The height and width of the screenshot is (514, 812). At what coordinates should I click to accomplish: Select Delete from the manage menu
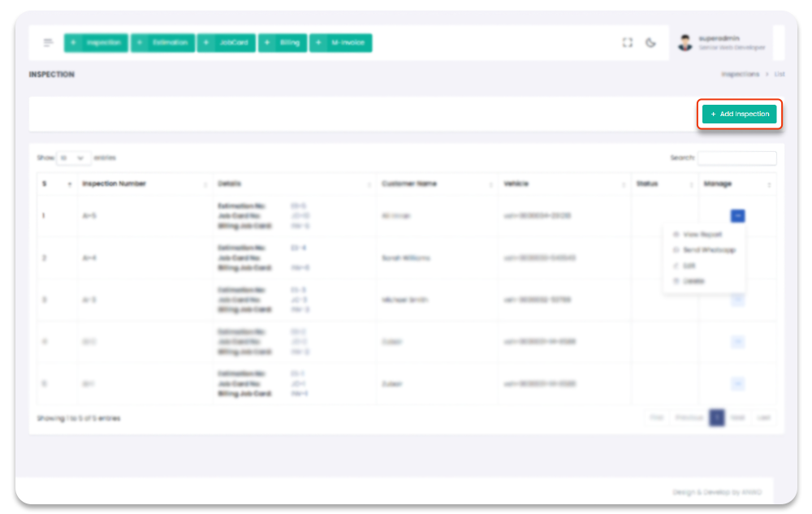tap(693, 281)
